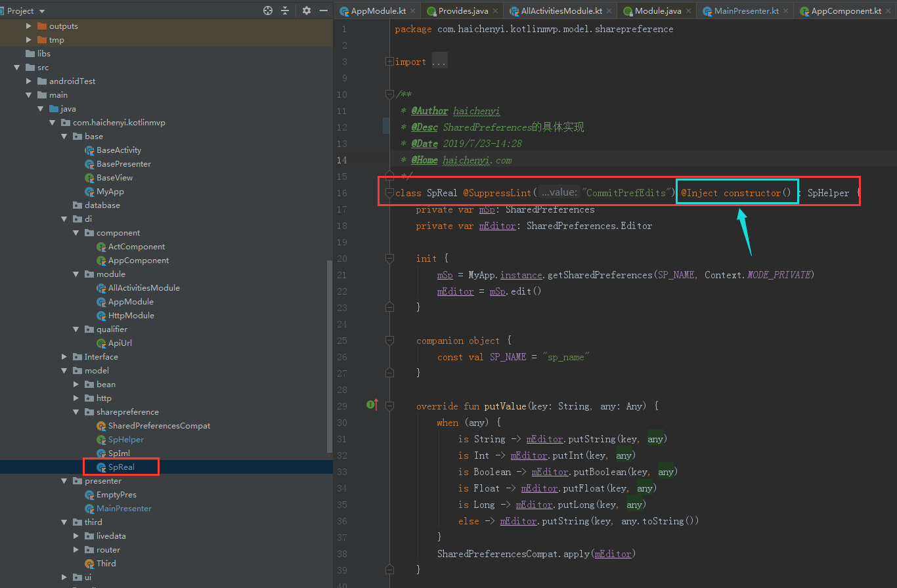Hide the Project panel with minimize icon
Viewport: 897px width, 588px height.
click(322, 10)
